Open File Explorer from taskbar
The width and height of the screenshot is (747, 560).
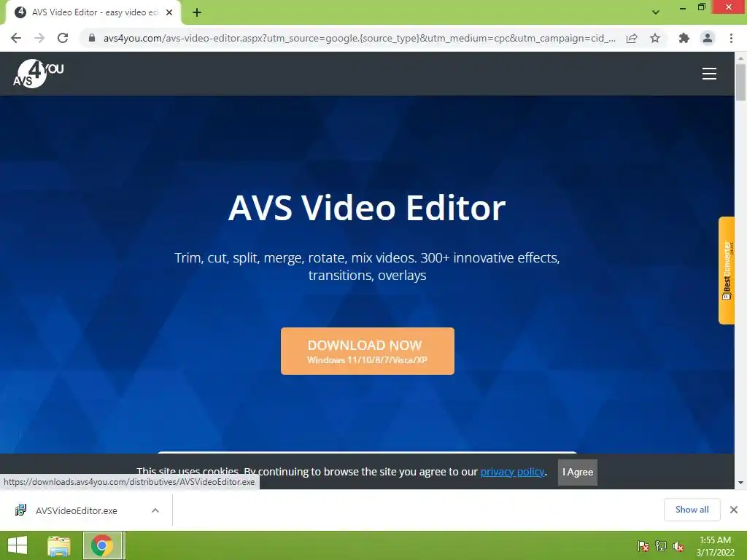point(59,545)
